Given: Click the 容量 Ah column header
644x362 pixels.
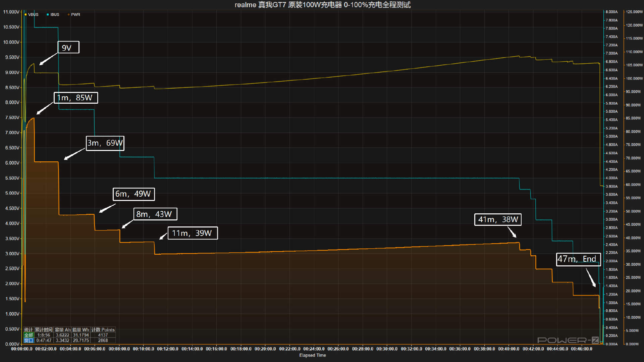Looking at the screenshot, I should click(x=62, y=330).
